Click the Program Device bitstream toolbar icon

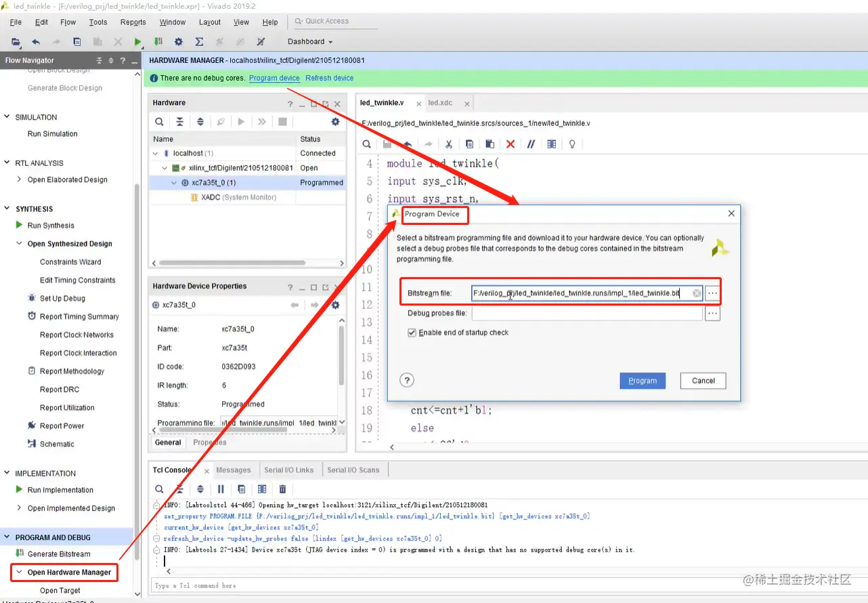pyautogui.click(x=158, y=42)
